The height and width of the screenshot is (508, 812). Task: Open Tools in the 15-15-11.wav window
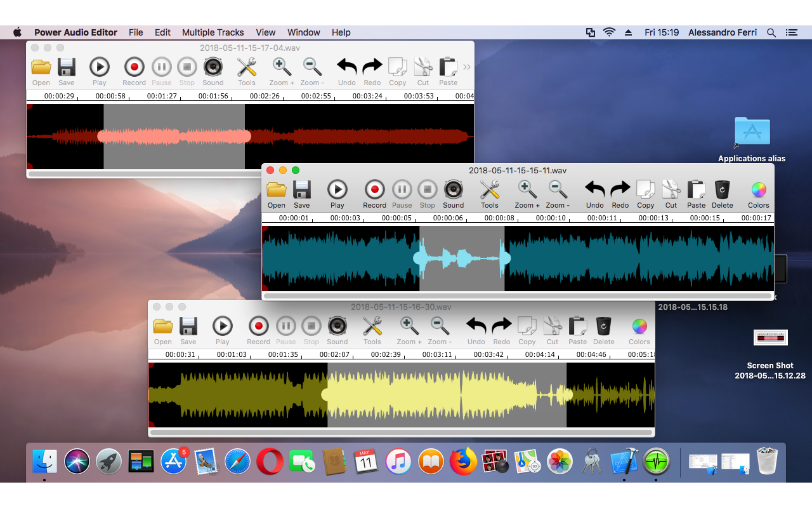coord(489,190)
